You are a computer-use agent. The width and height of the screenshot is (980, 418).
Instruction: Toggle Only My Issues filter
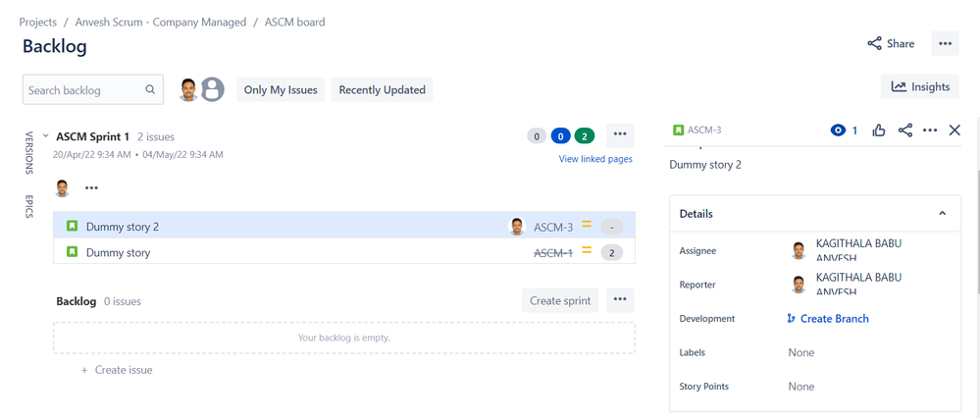[x=281, y=90]
